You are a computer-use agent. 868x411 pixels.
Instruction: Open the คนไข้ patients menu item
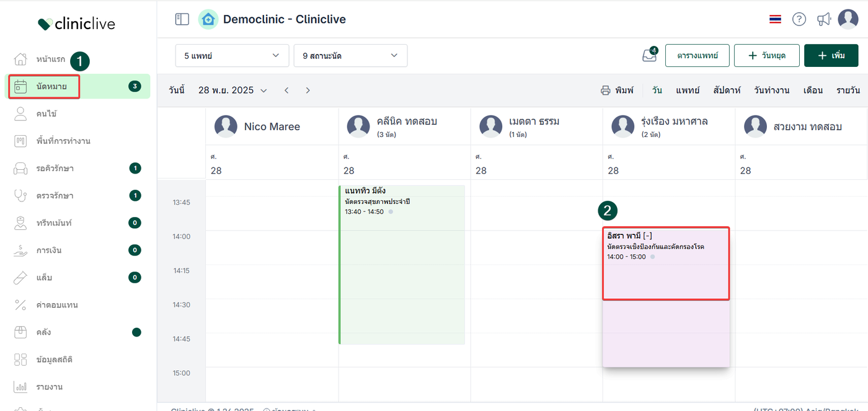46,114
